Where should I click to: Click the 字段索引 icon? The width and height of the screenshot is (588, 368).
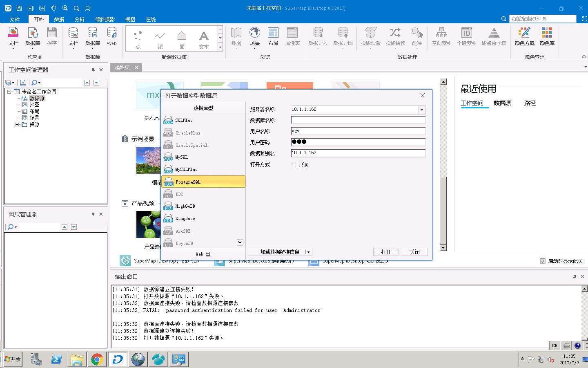click(466, 36)
